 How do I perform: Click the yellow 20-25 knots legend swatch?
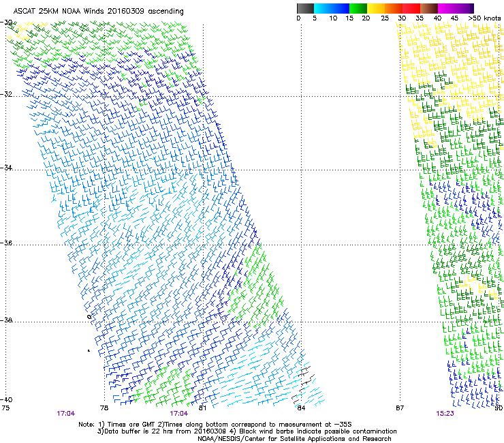coord(376,8)
